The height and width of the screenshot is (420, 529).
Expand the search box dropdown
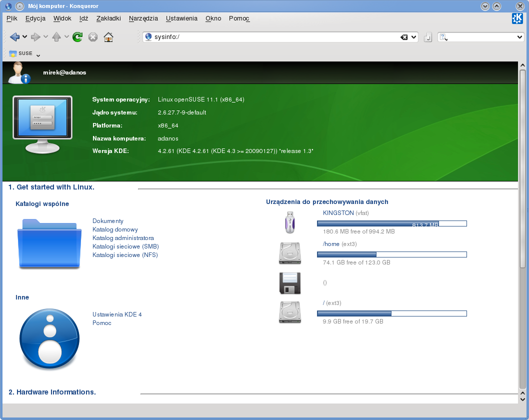coord(519,37)
